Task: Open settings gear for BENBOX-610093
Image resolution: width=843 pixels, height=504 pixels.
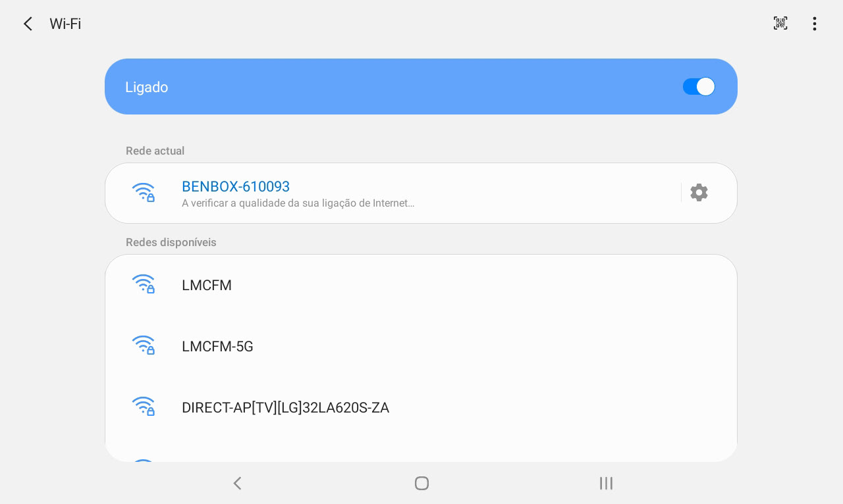Action: [699, 193]
